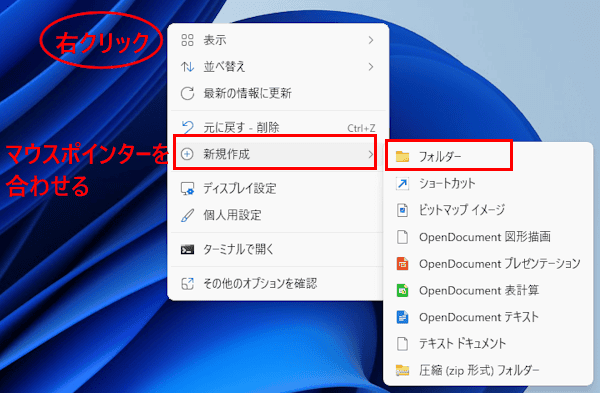
Task: Click the personalization brush icon
Action: point(187,215)
